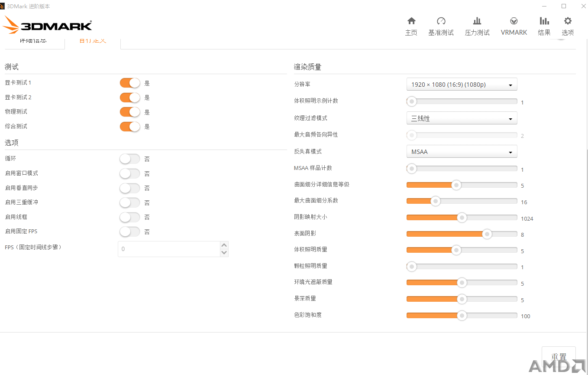Adjust the 阴影映射大小 slider
588x375 pixels.
coord(462,217)
